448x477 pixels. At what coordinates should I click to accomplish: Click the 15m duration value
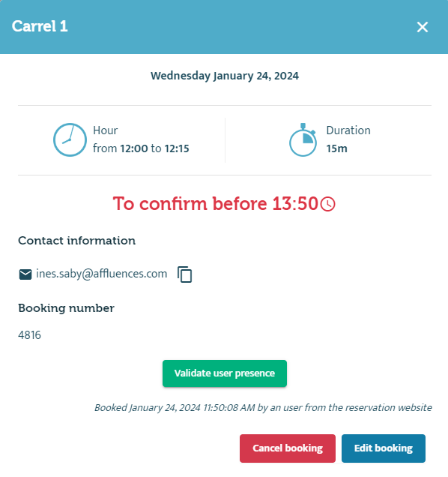coord(337,148)
